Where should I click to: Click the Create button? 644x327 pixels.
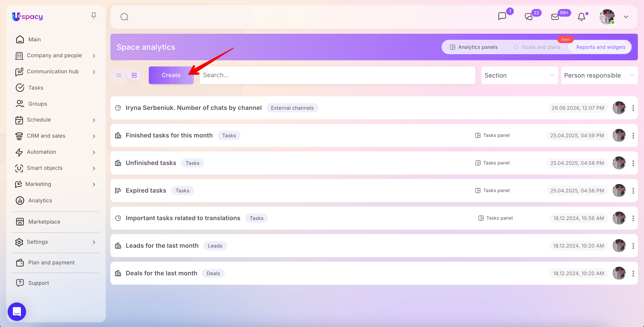click(x=171, y=75)
